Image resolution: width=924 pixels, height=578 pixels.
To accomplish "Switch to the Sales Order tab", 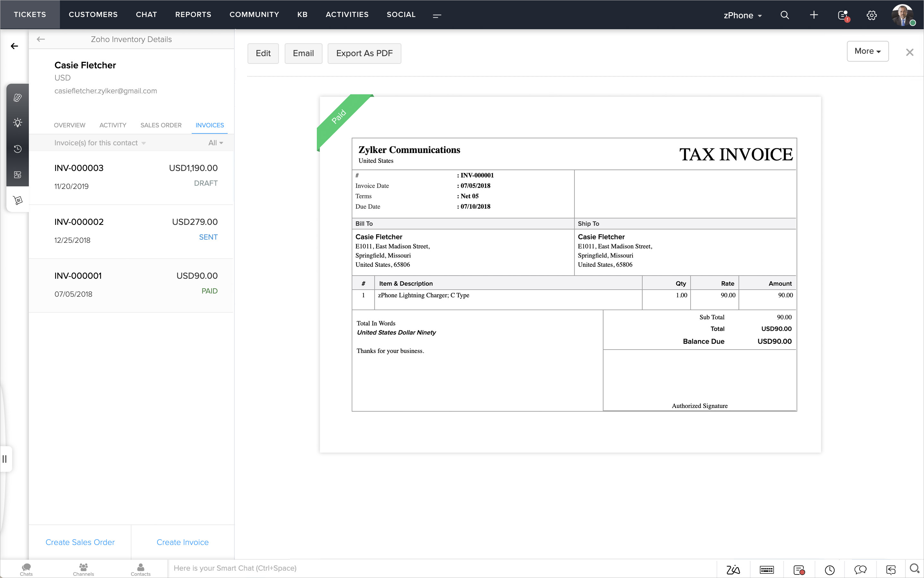I will coord(161,125).
